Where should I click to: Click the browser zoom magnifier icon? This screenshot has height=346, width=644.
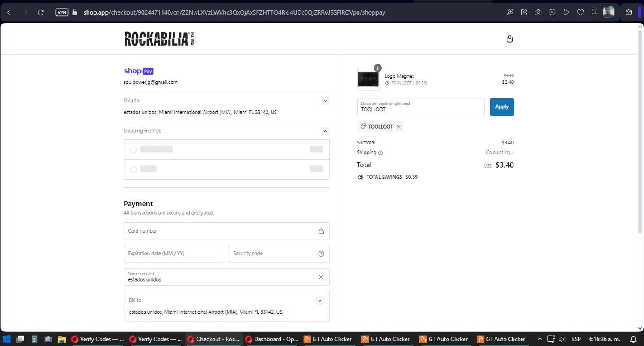(510, 12)
